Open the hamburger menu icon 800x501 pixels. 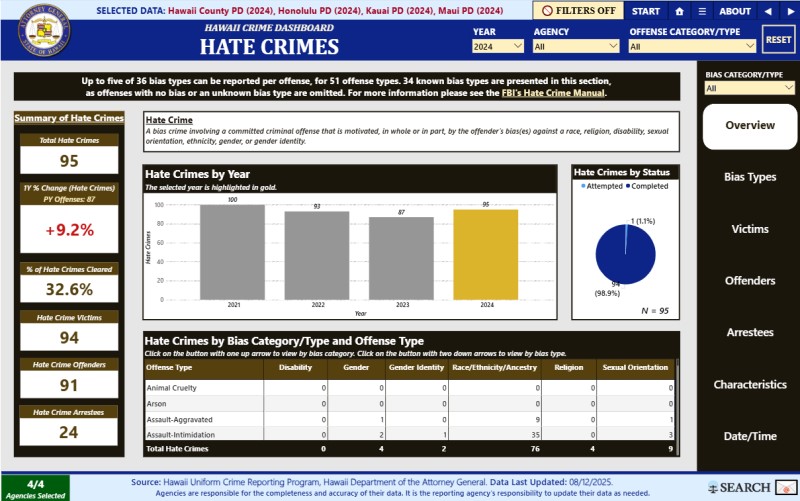coord(702,11)
